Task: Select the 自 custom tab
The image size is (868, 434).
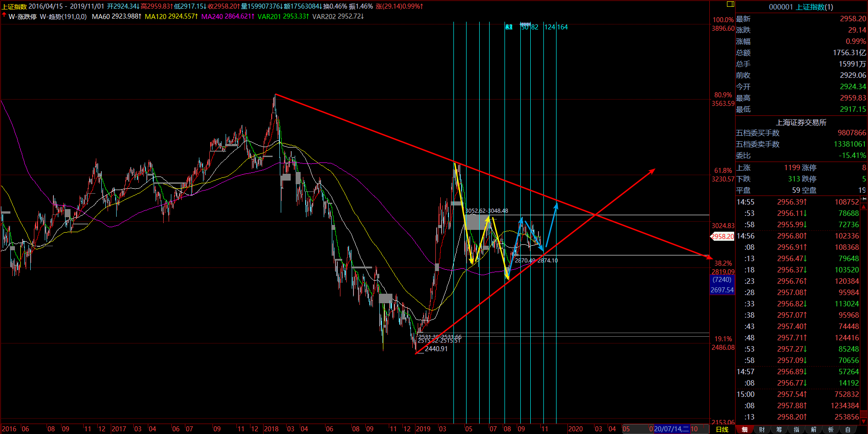Action: [x=848, y=429]
